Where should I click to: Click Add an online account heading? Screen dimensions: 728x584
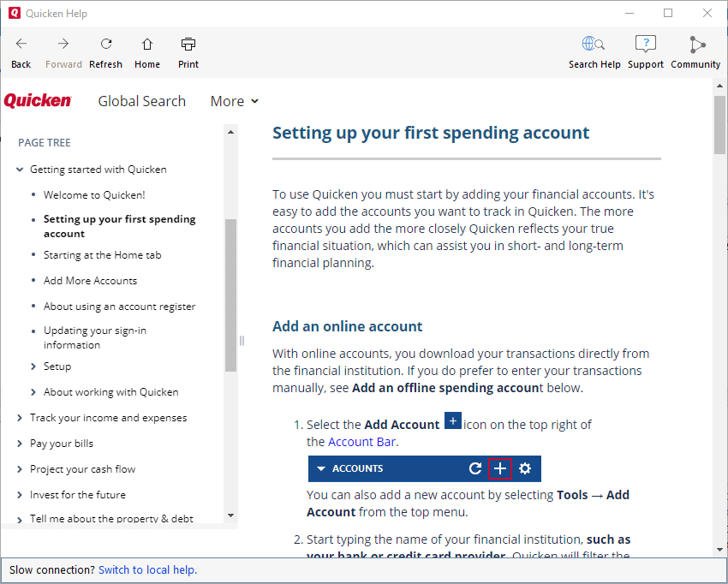point(347,326)
